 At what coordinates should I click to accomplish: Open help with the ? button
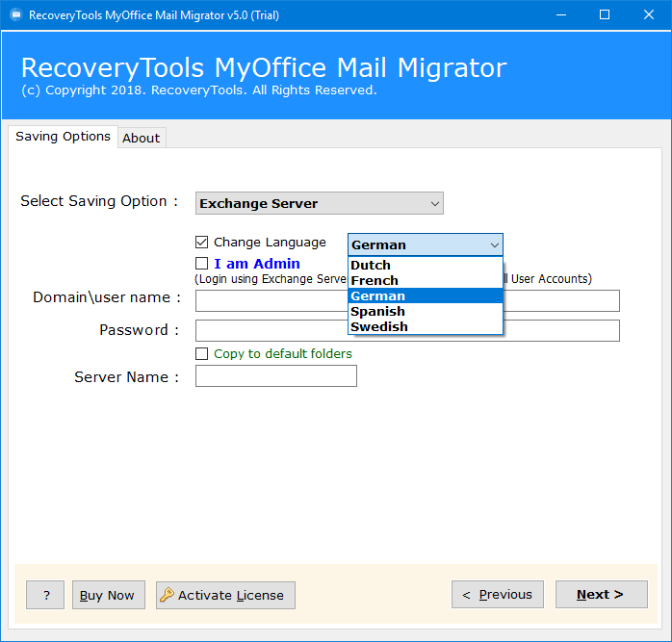45,595
